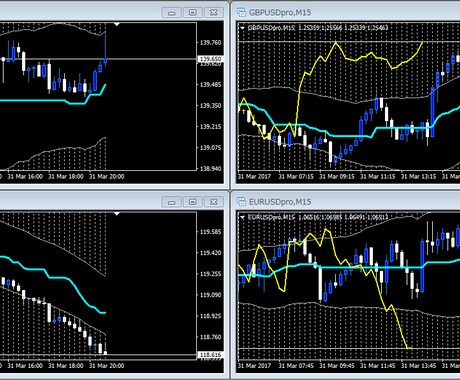Click the 139.485 price scale value

(210, 85)
